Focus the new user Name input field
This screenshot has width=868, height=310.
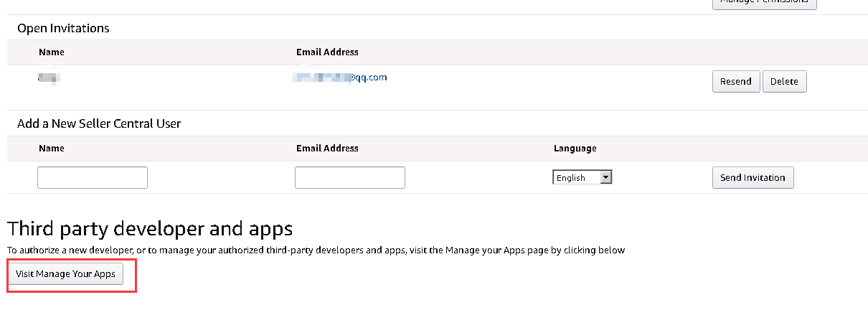[93, 177]
